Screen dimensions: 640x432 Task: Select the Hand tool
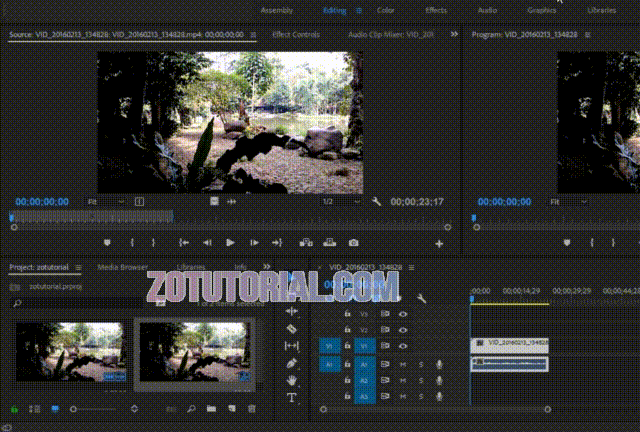point(291,381)
